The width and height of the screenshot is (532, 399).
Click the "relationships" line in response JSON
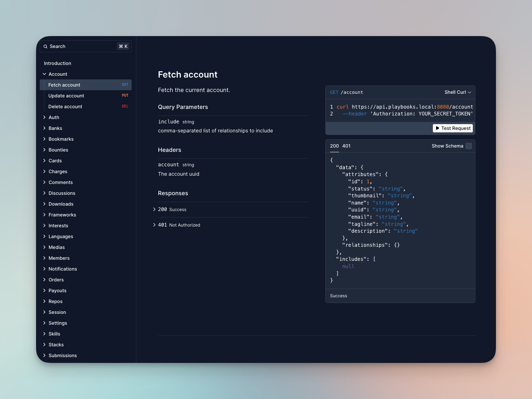[371, 245]
